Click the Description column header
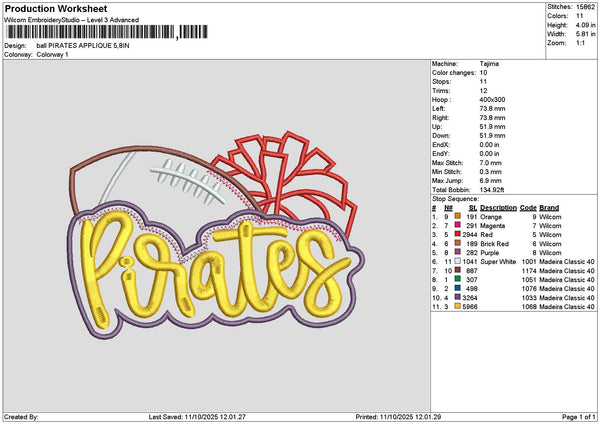Screen dimensions: 600x424 coord(498,208)
